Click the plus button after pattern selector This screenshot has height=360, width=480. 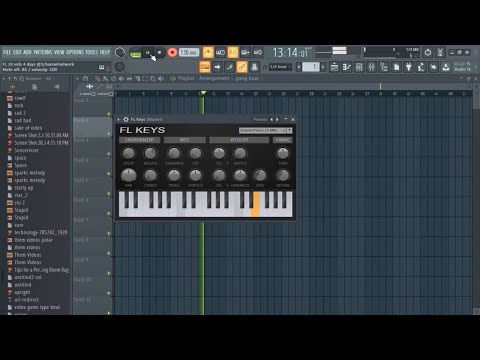pos(323,67)
